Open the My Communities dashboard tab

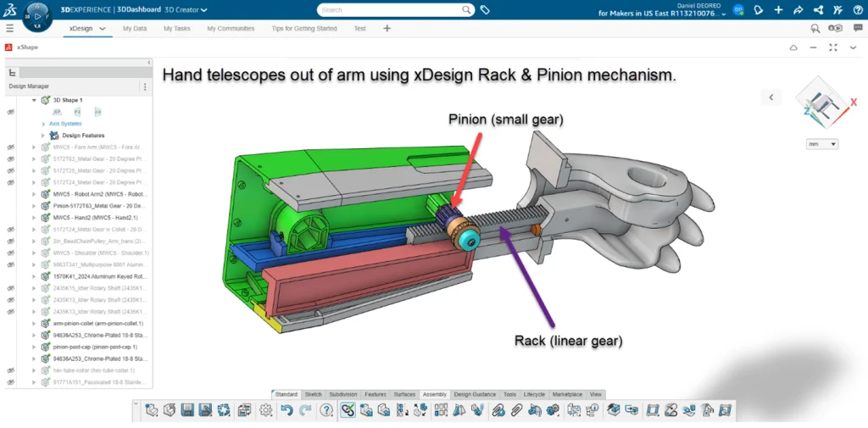tap(231, 28)
